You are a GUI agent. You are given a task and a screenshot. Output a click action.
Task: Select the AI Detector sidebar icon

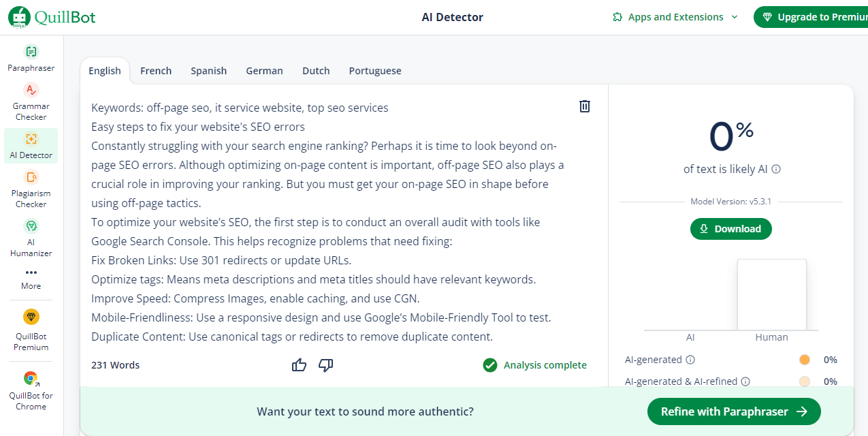click(x=31, y=139)
